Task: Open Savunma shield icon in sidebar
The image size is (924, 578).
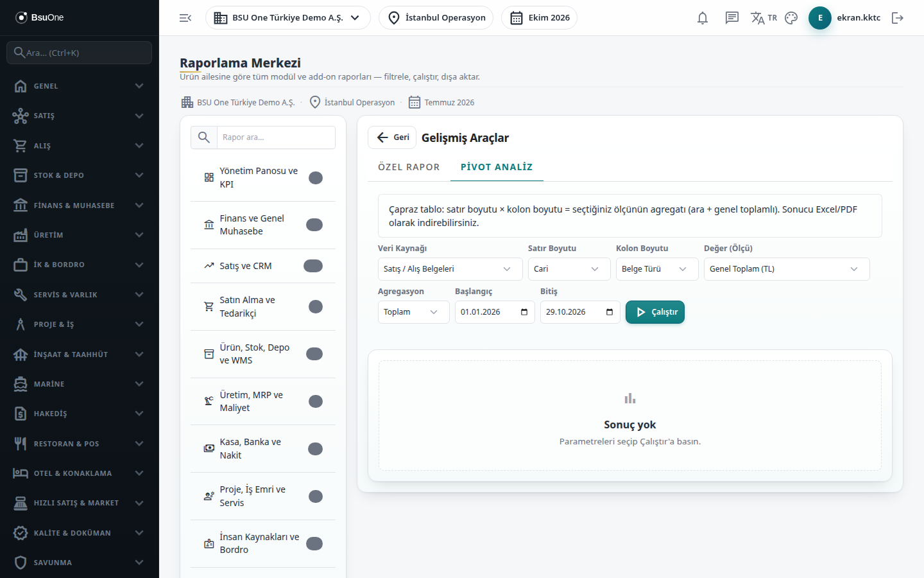Action: pos(21,563)
